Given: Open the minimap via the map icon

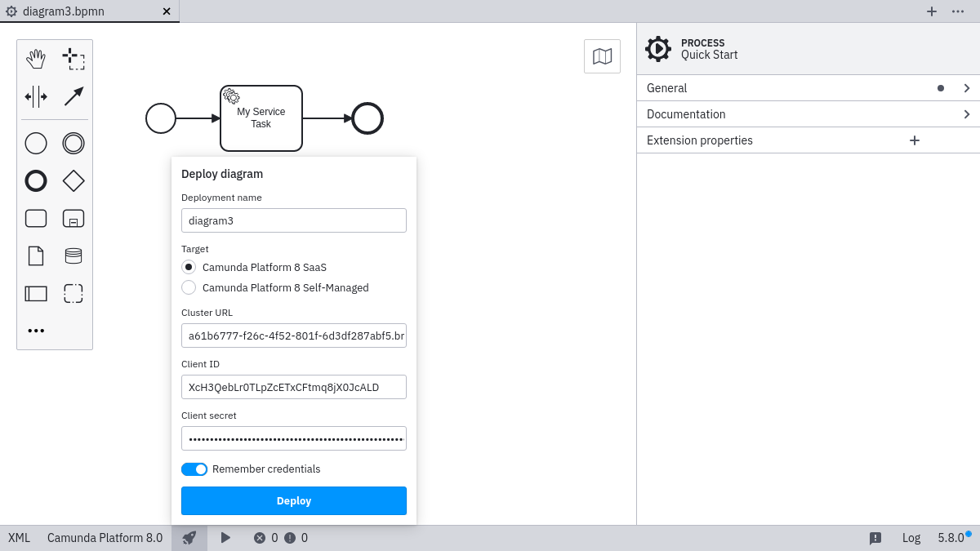Looking at the screenshot, I should (x=602, y=56).
